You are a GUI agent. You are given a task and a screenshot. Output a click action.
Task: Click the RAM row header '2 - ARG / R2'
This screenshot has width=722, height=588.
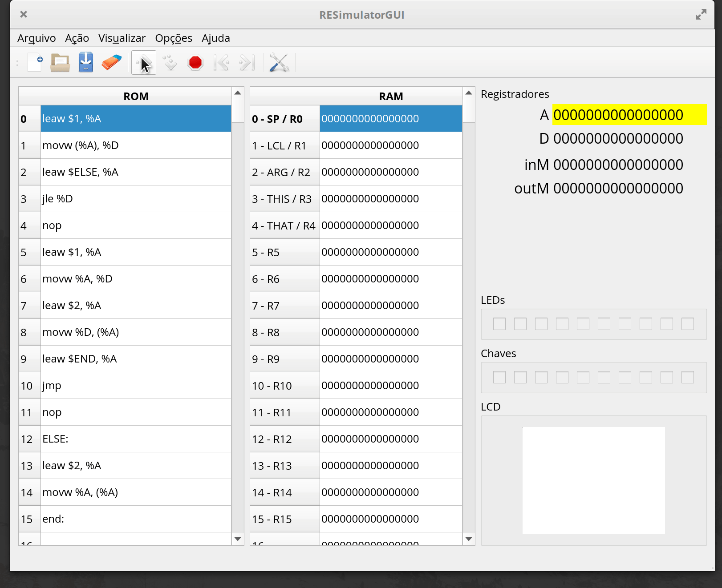pos(285,172)
